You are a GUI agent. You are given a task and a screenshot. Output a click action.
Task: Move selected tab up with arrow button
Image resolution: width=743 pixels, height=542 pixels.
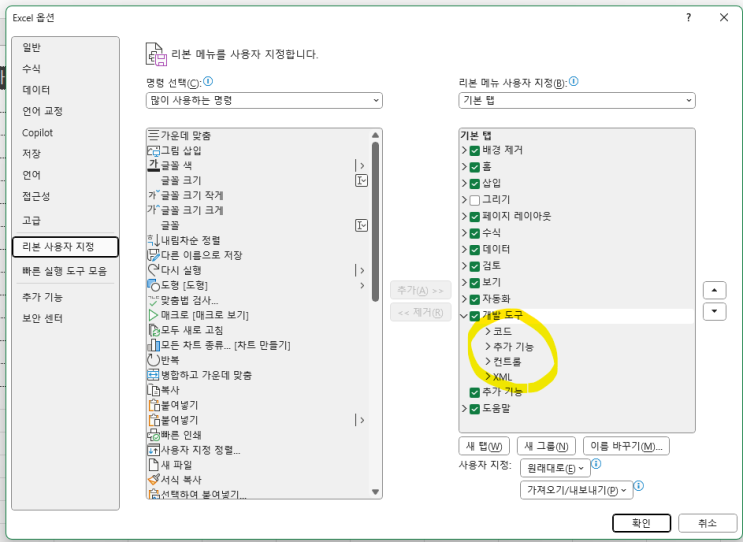[x=715, y=290]
